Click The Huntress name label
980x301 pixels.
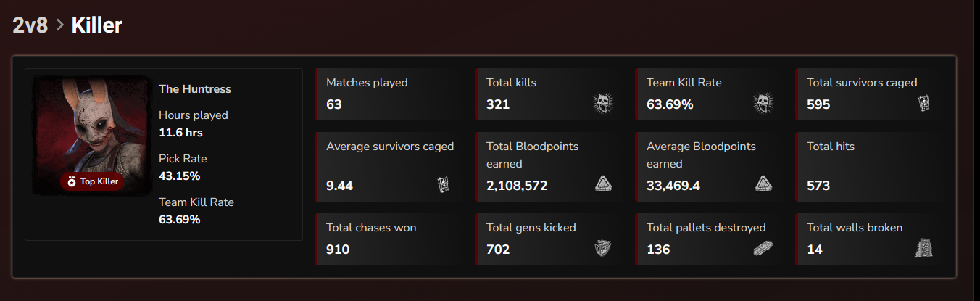(195, 89)
